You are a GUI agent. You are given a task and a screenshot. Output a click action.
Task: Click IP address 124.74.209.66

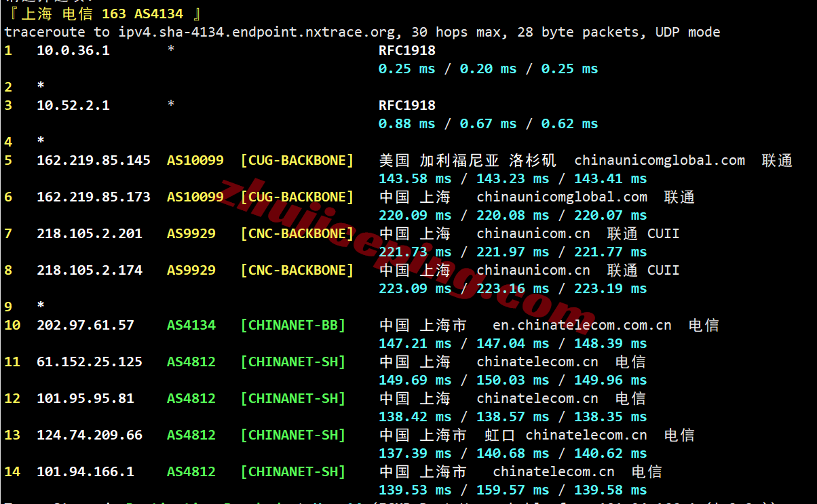click(90, 435)
